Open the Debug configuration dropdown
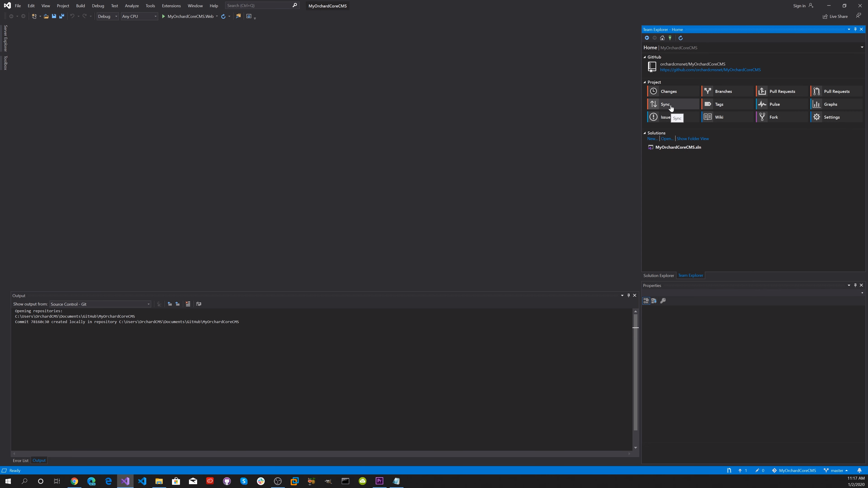 108,16
